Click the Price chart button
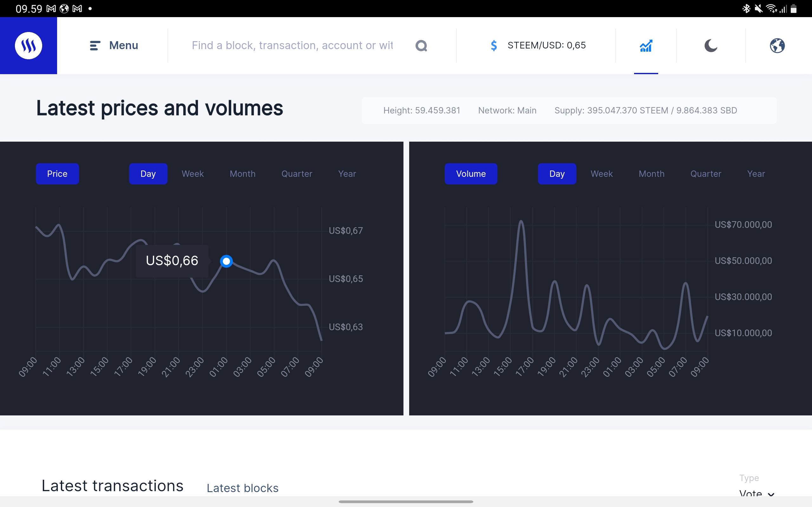Image resolution: width=812 pixels, height=507 pixels. (57, 174)
